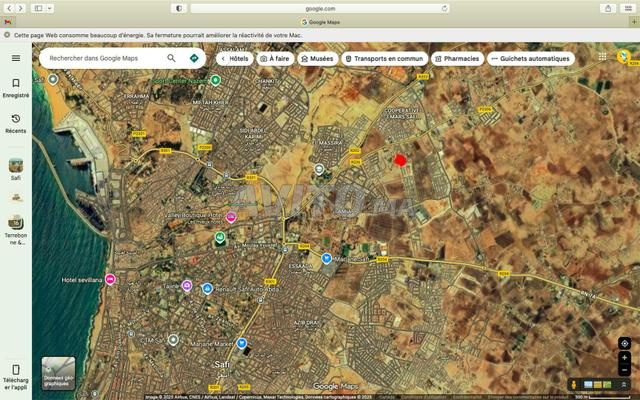Open the Enregistré saved places panel
The height and width of the screenshot is (400, 640).
click(15, 88)
